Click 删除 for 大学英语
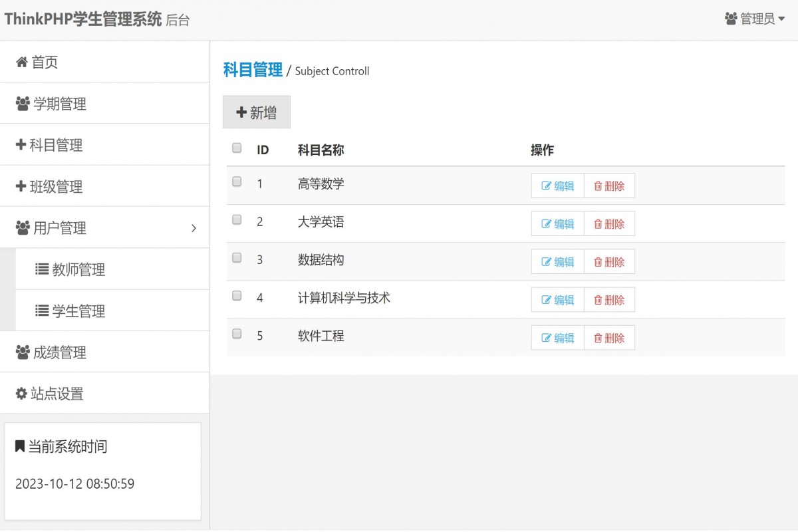The image size is (798, 532). (x=609, y=223)
